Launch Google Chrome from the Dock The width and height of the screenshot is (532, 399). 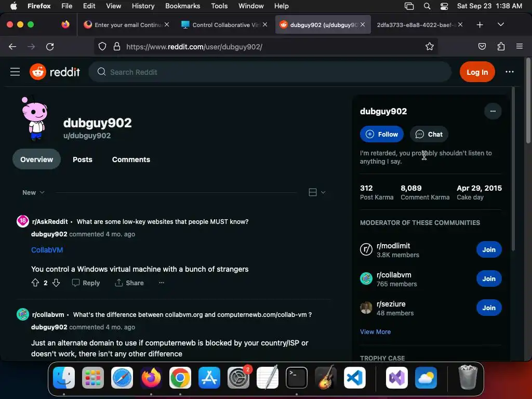pyautogui.click(x=180, y=378)
